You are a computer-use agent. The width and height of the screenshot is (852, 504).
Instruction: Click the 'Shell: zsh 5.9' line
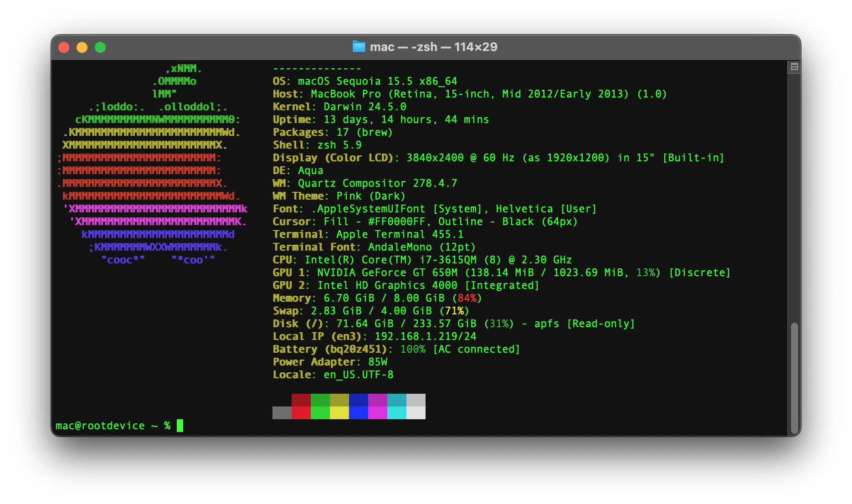click(x=317, y=145)
